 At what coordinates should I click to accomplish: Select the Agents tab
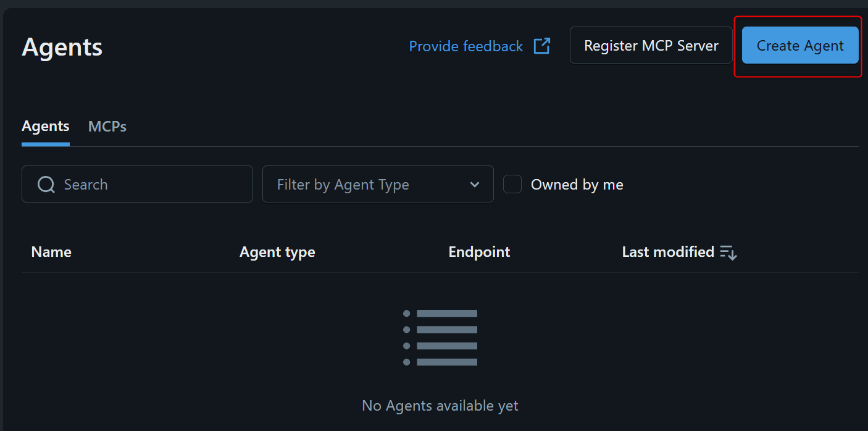tap(46, 127)
